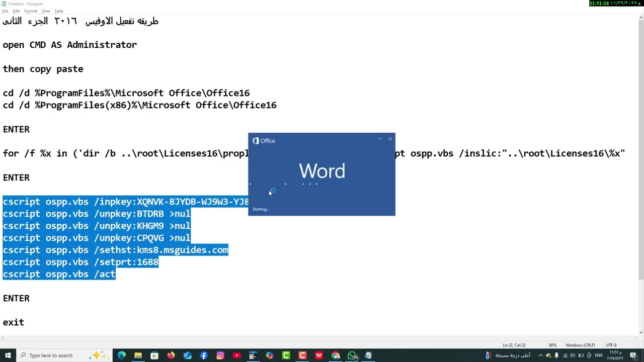The width and height of the screenshot is (644, 362).
Task: Open the red C app on the taskbar
Action: tap(302, 355)
